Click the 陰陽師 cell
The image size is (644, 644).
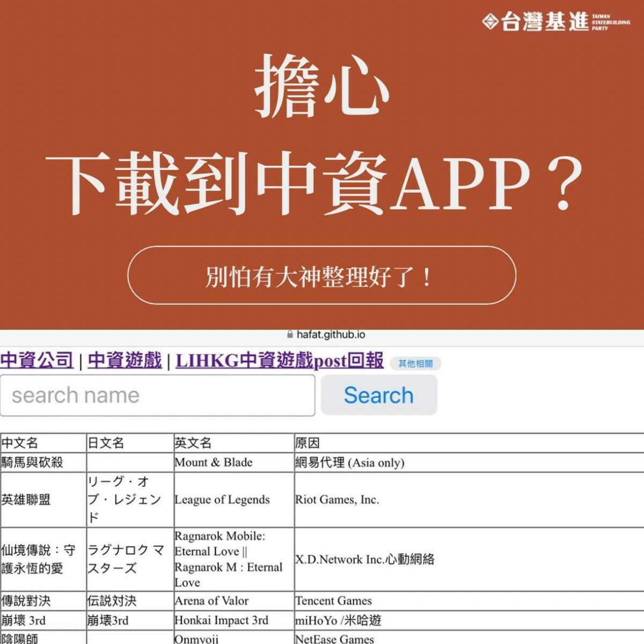43,638
